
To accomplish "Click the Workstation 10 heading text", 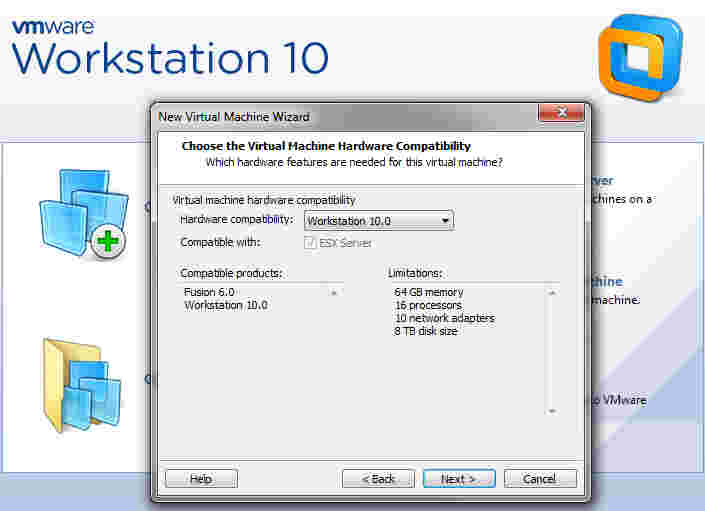I will click(x=170, y=58).
